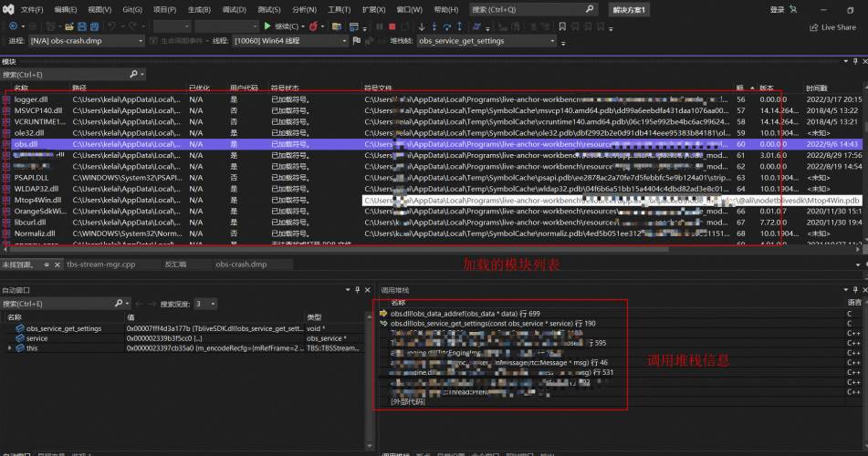868x456 pixels.
Task: Click the 登录 sign-in button
Action: pos(778,9)
